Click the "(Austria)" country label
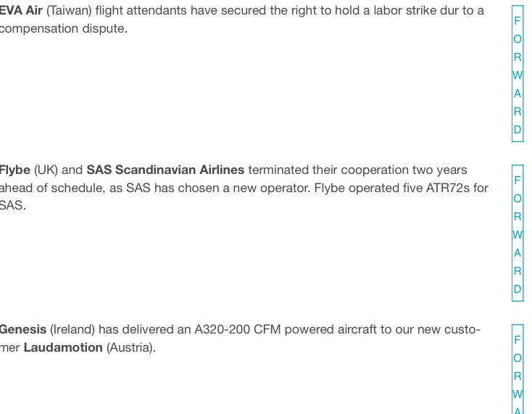Screen dimensions: 532x414 [x=130, y=347]
